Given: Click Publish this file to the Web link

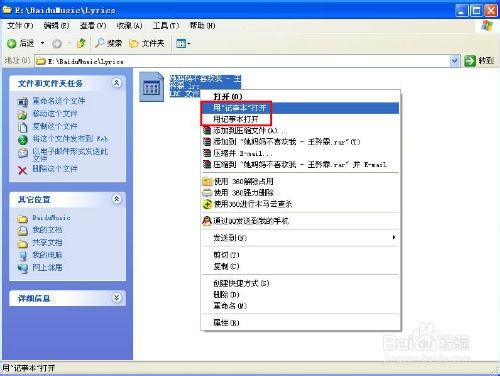Looking at the screenshot, I should tap(70, 139).
